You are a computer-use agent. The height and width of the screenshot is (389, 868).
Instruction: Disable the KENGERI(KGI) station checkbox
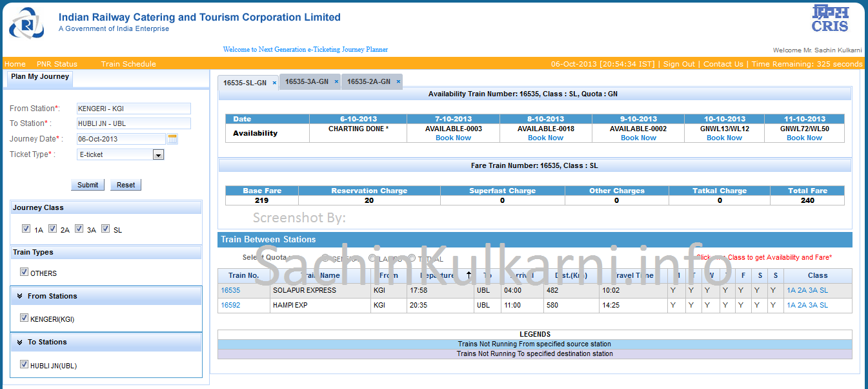pos(25,318)
